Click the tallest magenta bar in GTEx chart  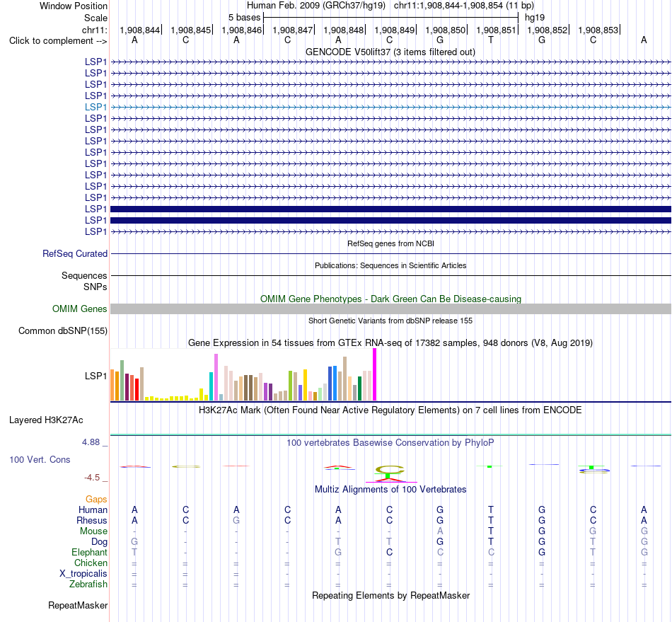[x=375, y=374]
